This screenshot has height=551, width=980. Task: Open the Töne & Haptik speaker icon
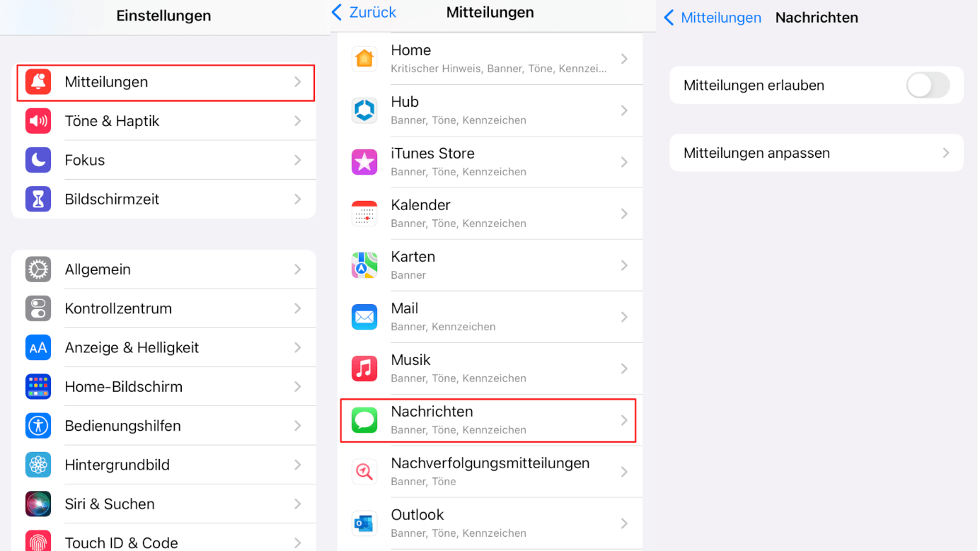click(x=38, y=121)
